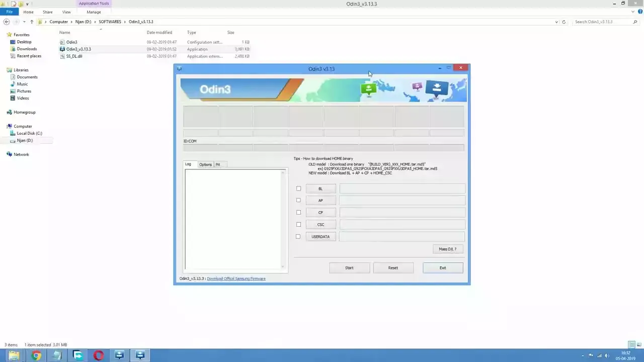The width and height of the screenshot is (644, 362).
Task: Click the CSC file button
Action: [320, 224]
